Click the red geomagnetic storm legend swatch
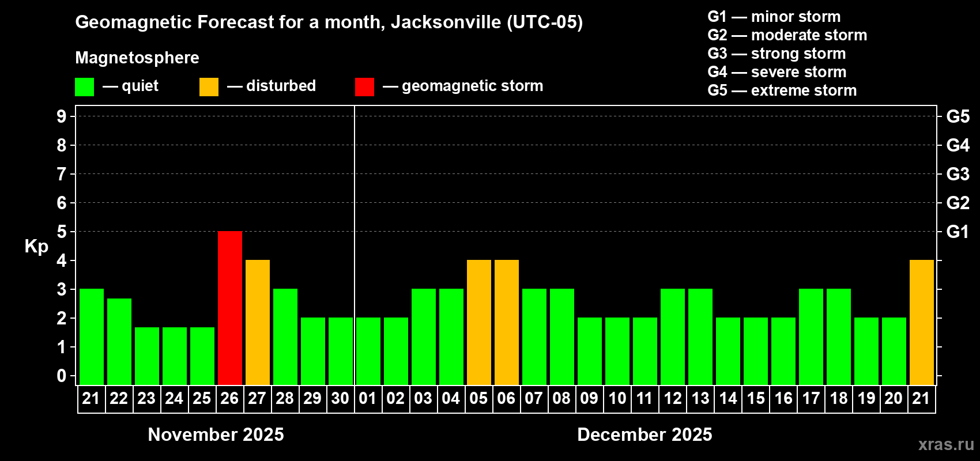The width and height of the screenshot is (980, 461). coord(364,87)
